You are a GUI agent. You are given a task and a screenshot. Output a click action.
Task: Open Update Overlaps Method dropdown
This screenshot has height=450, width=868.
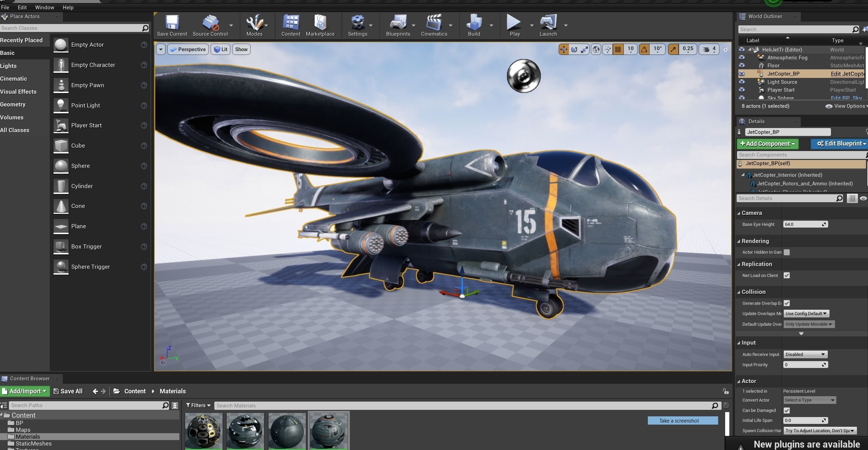click(x=806, y=313)
